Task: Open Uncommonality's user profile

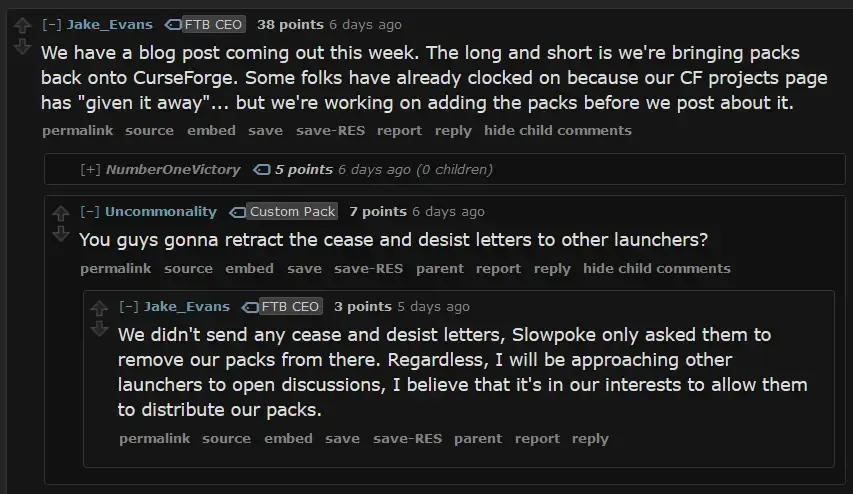Action: [161, 212]
